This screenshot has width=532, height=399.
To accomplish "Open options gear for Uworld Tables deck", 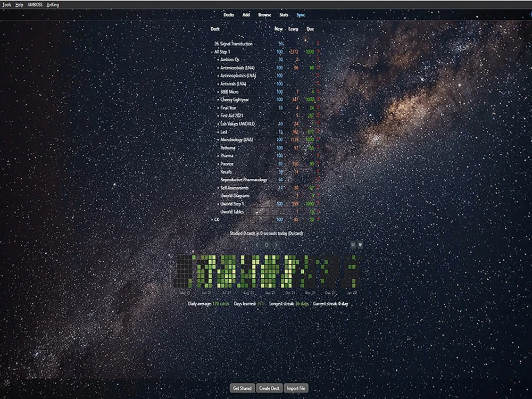I will [318, 212].
